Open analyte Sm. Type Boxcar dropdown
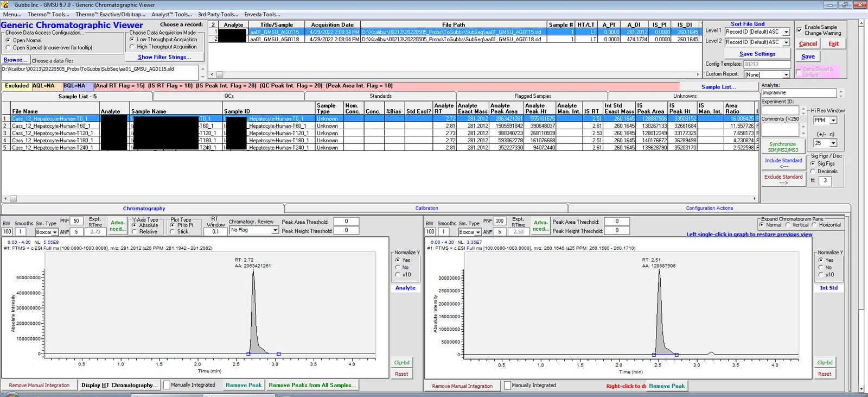 click(54, 232)
